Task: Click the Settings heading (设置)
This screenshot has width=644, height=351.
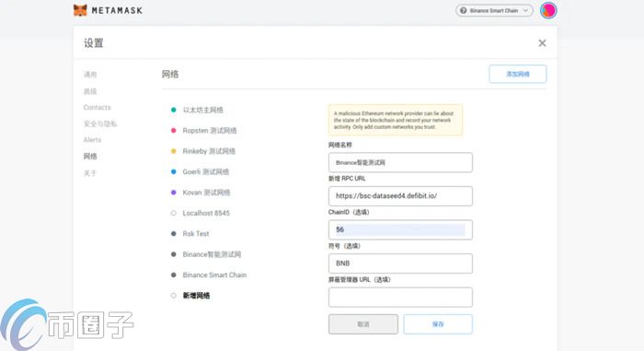Action: click(94, 43)
